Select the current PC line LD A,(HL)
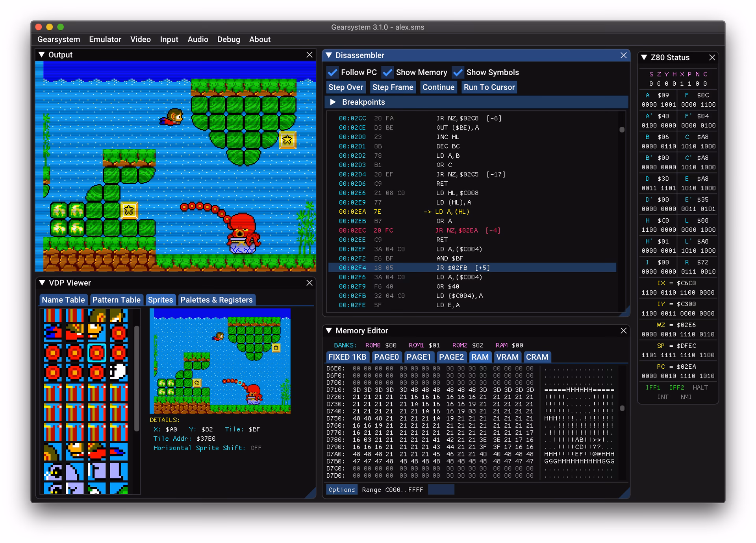The height and width of the screenshot is (543, 756). pyautogui.click(x=472, y=212)
